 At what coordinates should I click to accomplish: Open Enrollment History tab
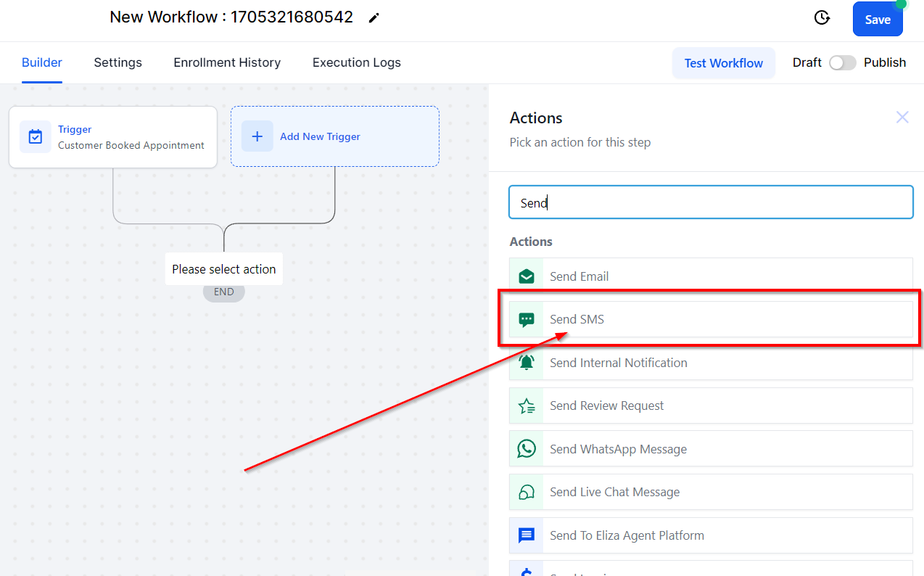(227, 62)
